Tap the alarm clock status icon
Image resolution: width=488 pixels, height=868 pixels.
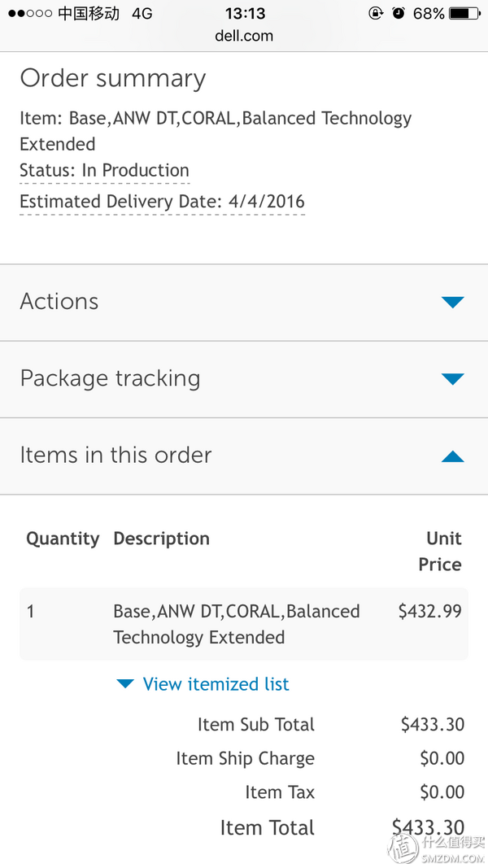coord(399,13)
